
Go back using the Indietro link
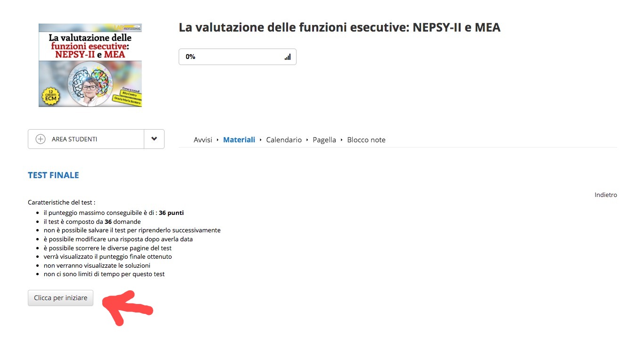pos(606,195)
